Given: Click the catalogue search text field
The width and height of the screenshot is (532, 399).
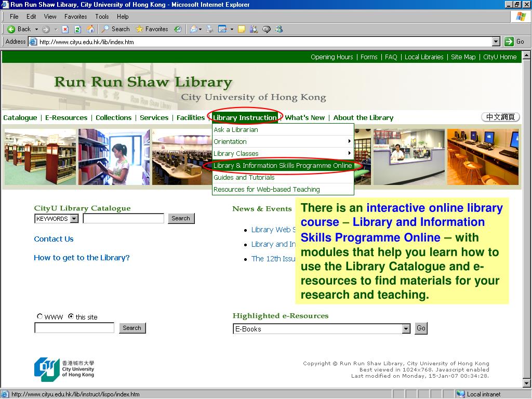Looking at the screenshot, I should (x=124, y=219).
